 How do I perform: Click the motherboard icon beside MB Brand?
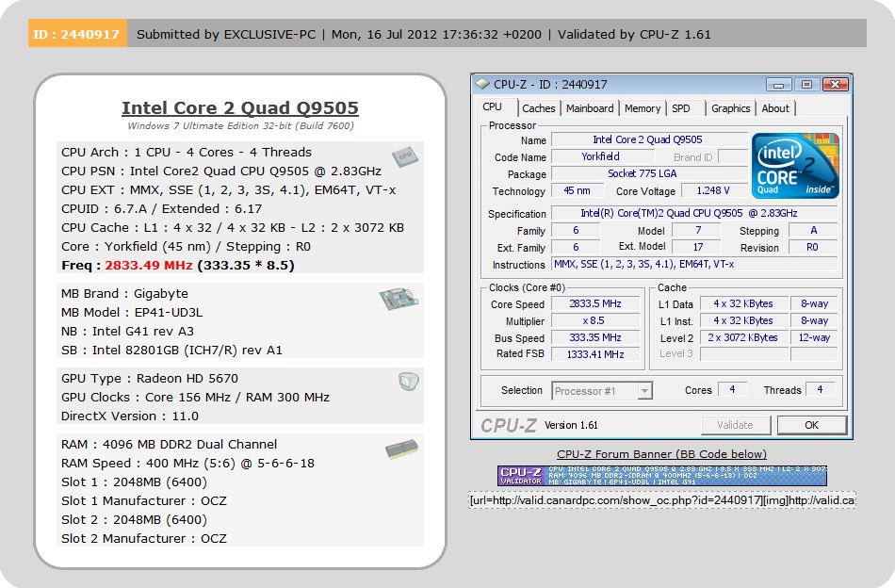(399, 299)
